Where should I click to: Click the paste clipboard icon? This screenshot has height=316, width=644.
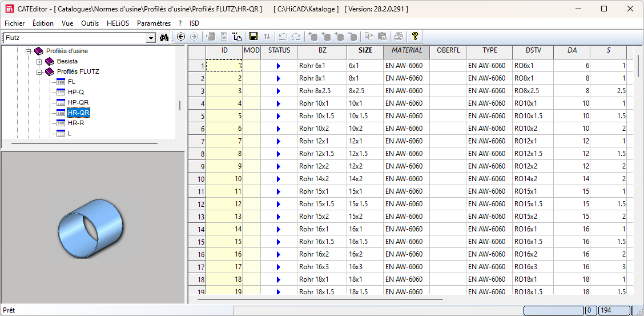click(382, 37)
